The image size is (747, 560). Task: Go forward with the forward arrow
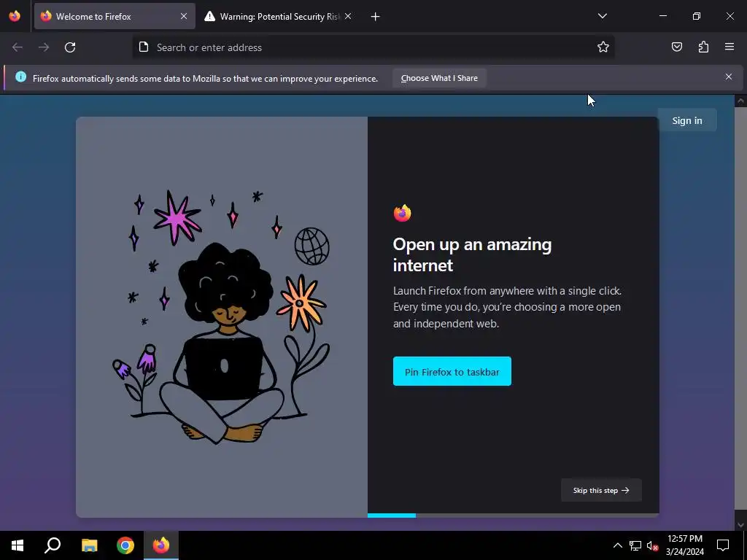point(44,47)
